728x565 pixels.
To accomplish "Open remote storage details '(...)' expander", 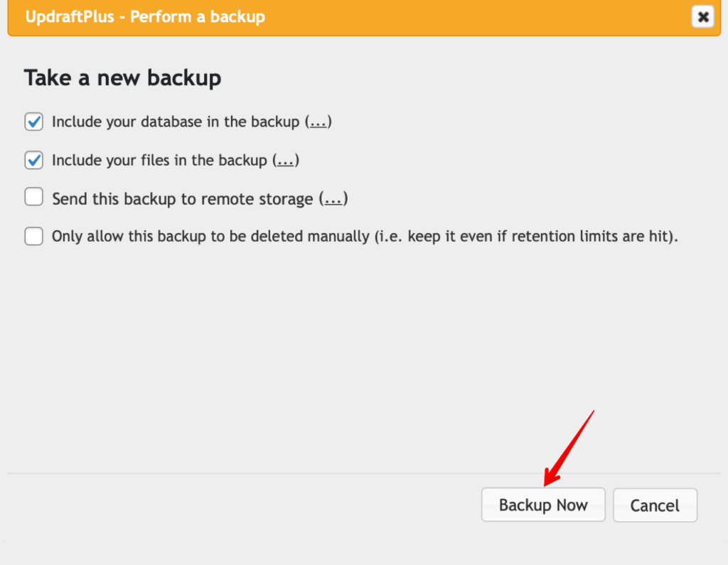I will [x=333, y=198].
